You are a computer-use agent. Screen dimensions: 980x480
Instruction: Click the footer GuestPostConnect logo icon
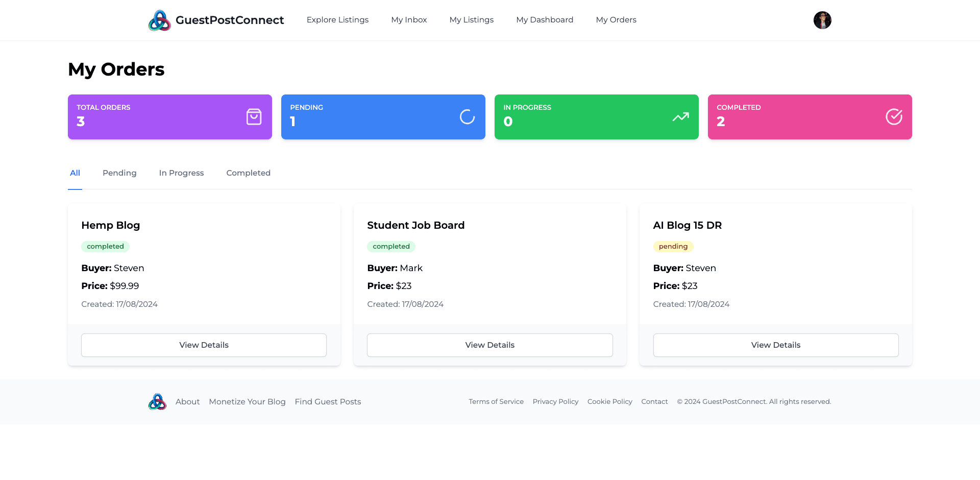coord(157,402)
